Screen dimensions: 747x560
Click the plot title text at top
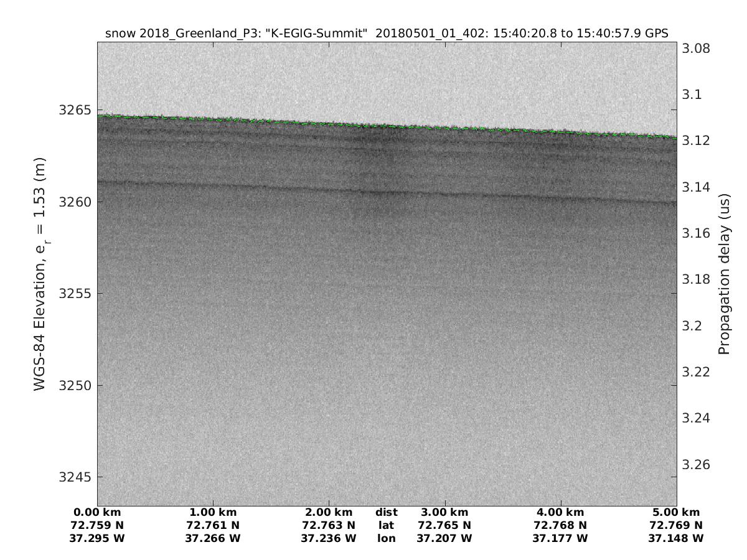387,34
